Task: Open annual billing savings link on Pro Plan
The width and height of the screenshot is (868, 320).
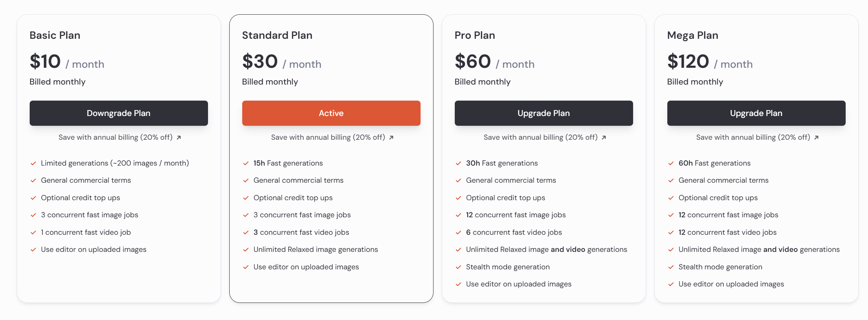Action: [x=545, y=137]
